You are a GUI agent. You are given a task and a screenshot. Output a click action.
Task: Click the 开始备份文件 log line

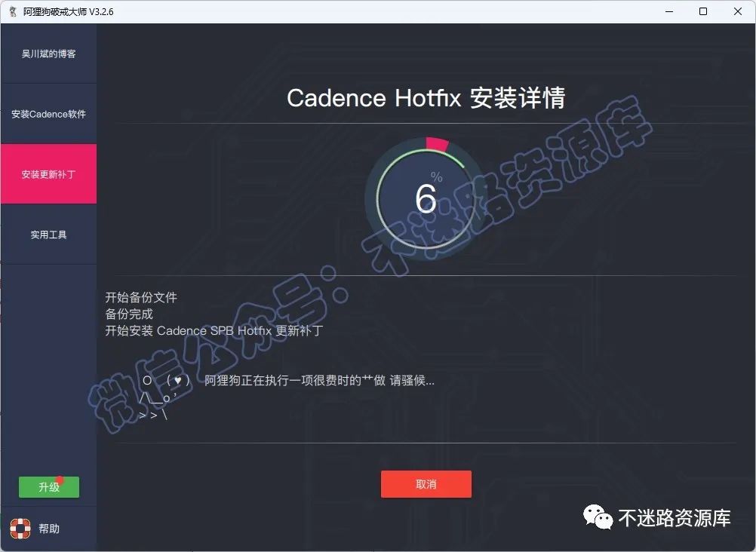141,297
